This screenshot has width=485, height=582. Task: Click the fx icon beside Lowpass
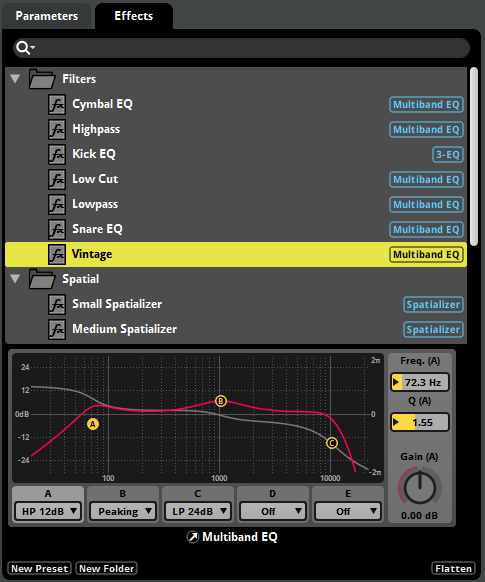point(57,204)
